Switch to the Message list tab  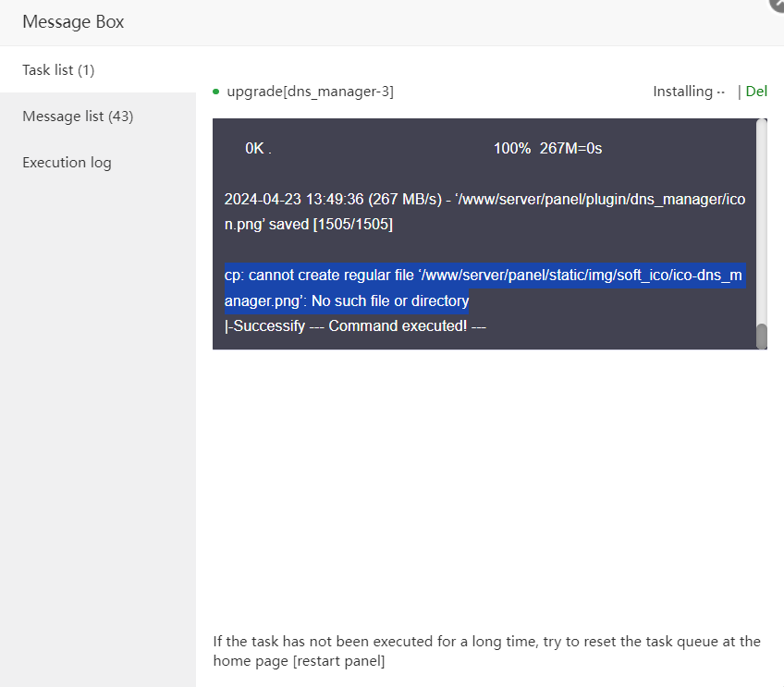(78, 117)
